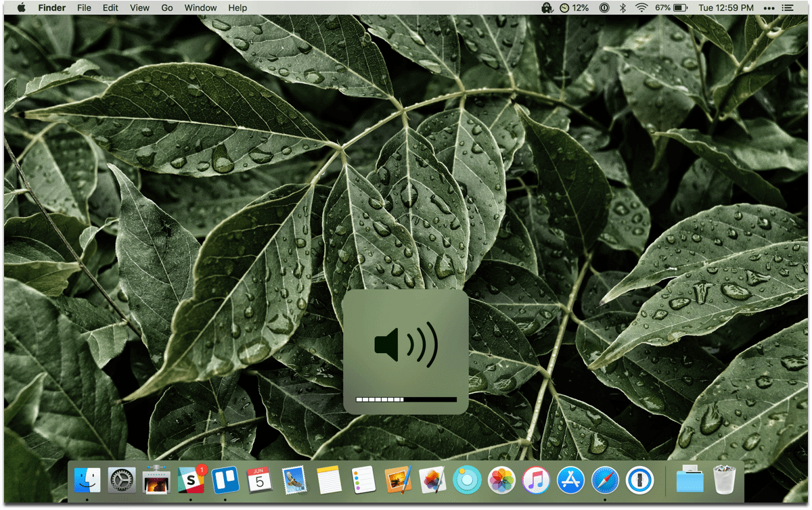Open the File menu
Image resolution: width=812 pixels, height=510 pixels.
(84, 8)
